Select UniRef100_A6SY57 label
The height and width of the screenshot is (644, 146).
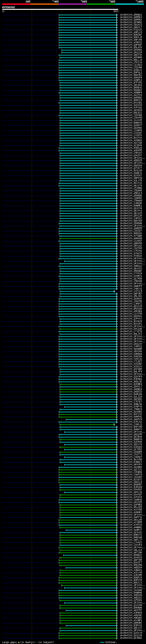point(131,610)
